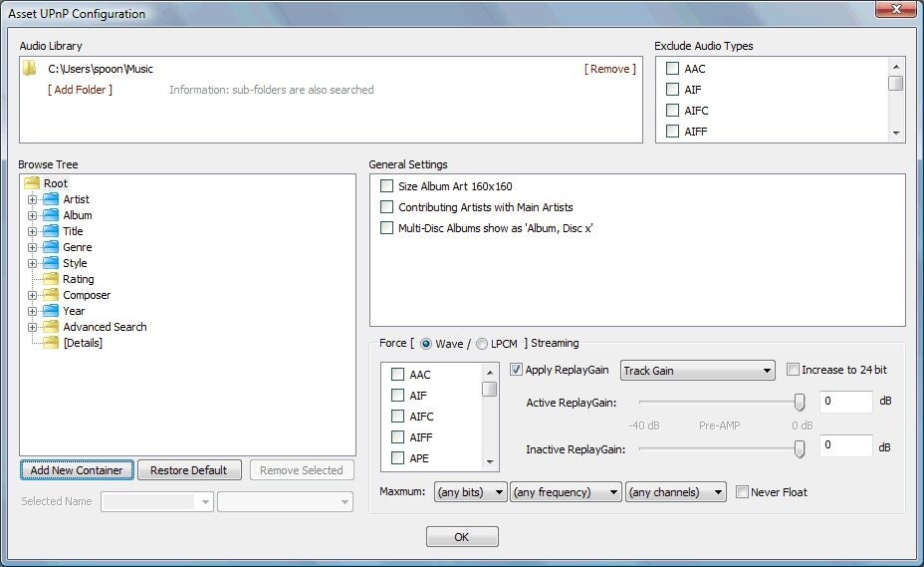Click Force Streaming list scrollbar down arrow
This screenshot has width=924, height=567.
490,462
